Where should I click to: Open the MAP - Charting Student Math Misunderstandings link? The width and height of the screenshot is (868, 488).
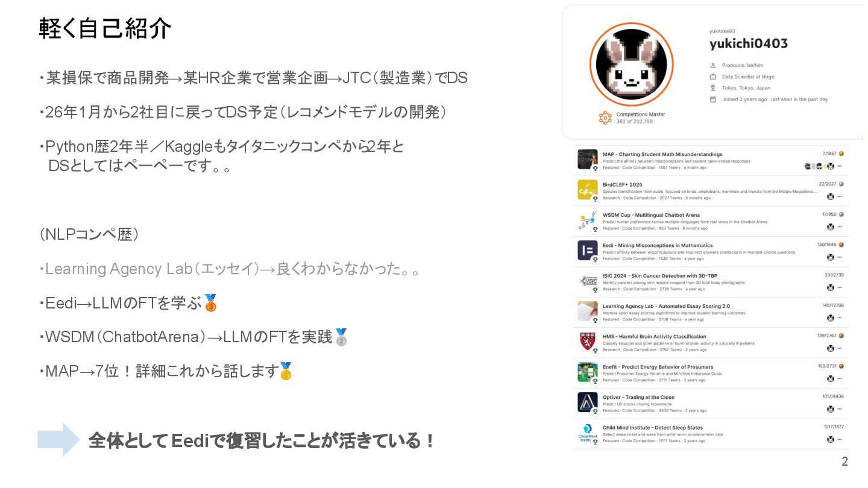[x=662, y=154]
